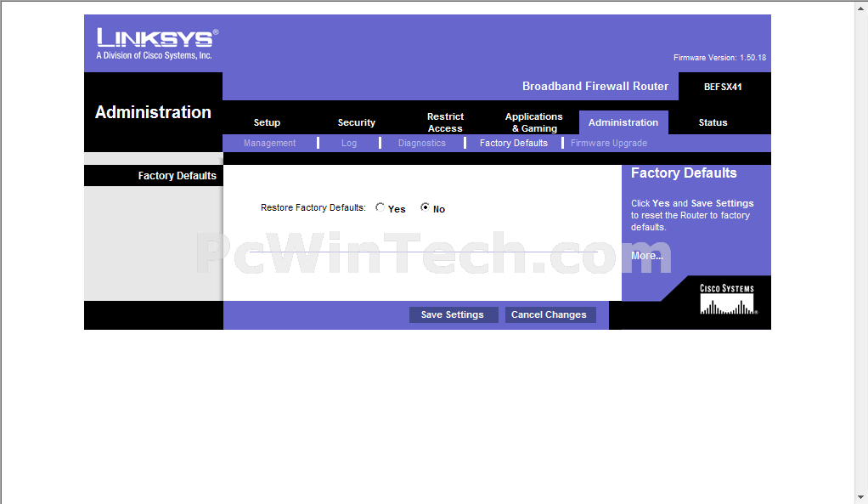Click the Factory Defaults help panel heading
This screenshot has width=868, height=504.
point(684,173)
